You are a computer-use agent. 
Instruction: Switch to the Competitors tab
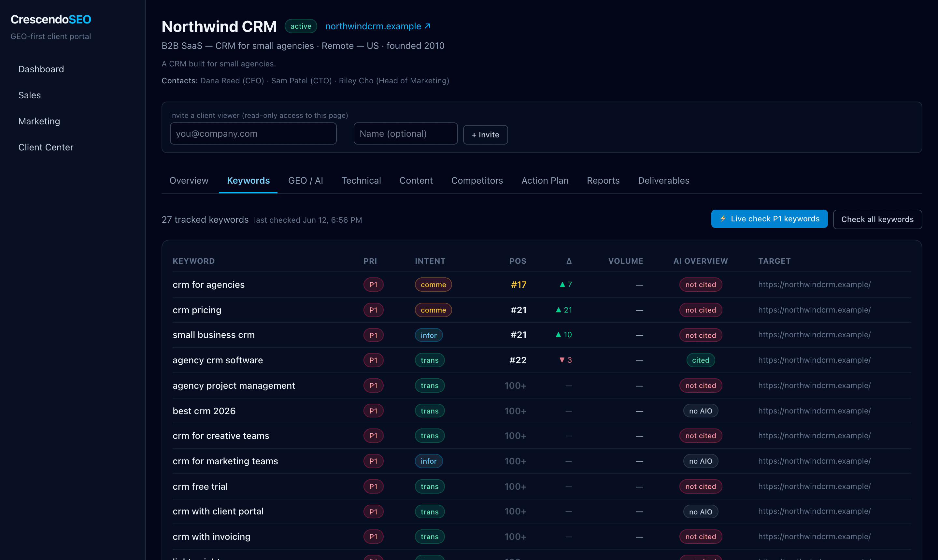point(477,180)
